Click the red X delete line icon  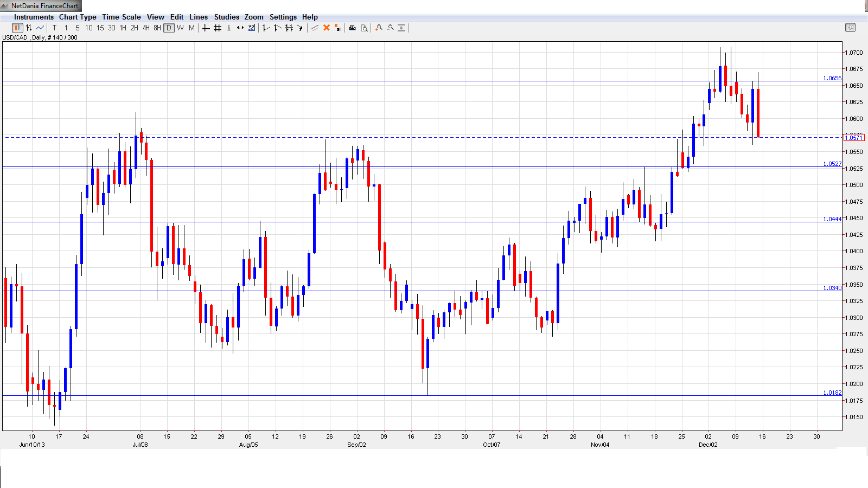point(327,28)
